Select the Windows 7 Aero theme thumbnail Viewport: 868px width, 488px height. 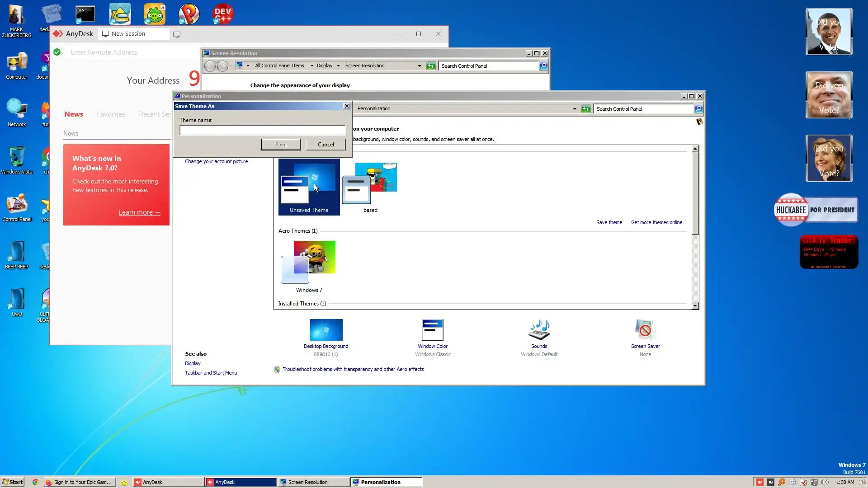(309, 262)
